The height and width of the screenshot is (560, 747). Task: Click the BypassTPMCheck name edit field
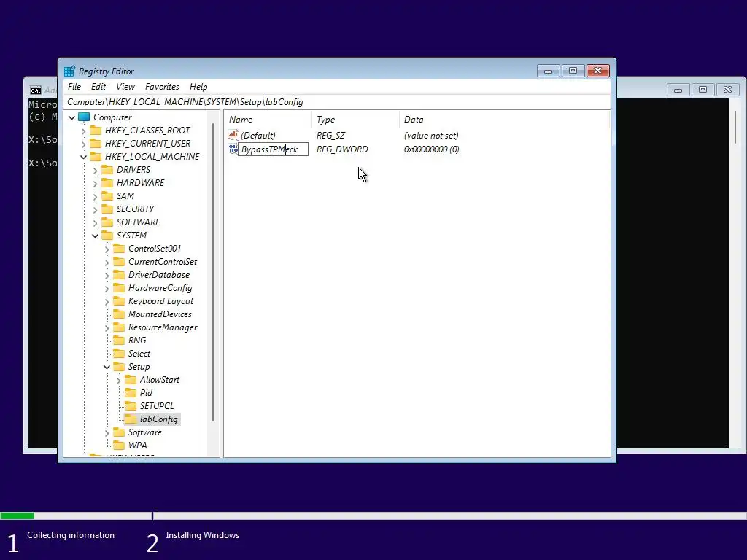[273, 149]
